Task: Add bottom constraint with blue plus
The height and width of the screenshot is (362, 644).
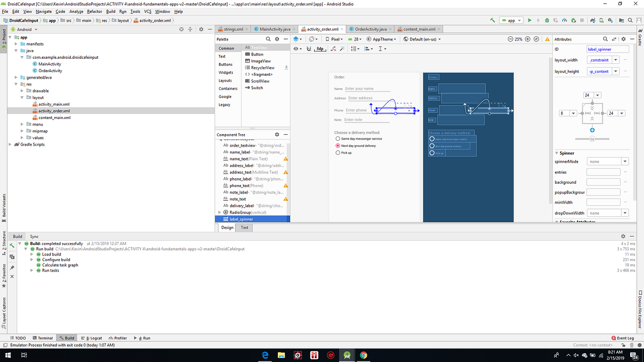Action: (x=592, y=130)
